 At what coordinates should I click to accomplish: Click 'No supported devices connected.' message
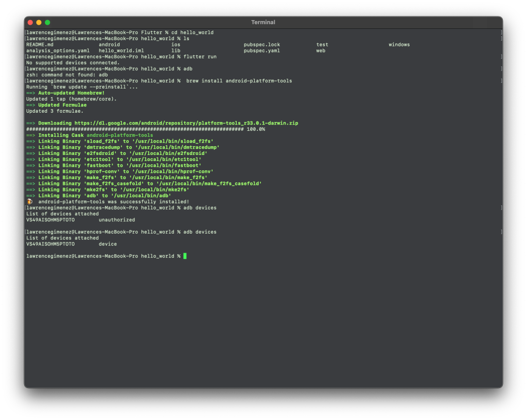coord(73,63)
